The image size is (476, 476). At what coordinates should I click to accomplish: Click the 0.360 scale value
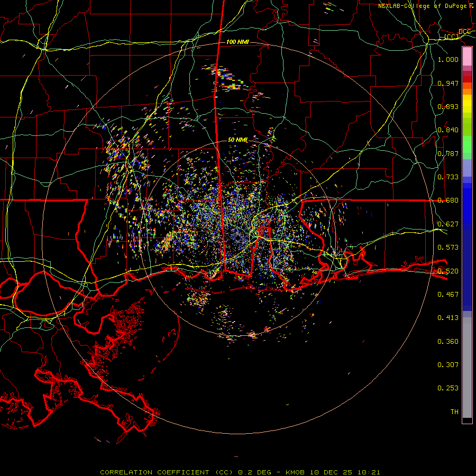(x=448, y=342)
